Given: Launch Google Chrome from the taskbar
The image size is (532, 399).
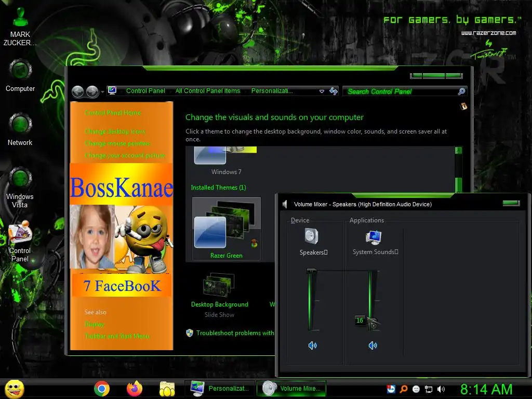Looking at the screenshot, I should [101, 389].
